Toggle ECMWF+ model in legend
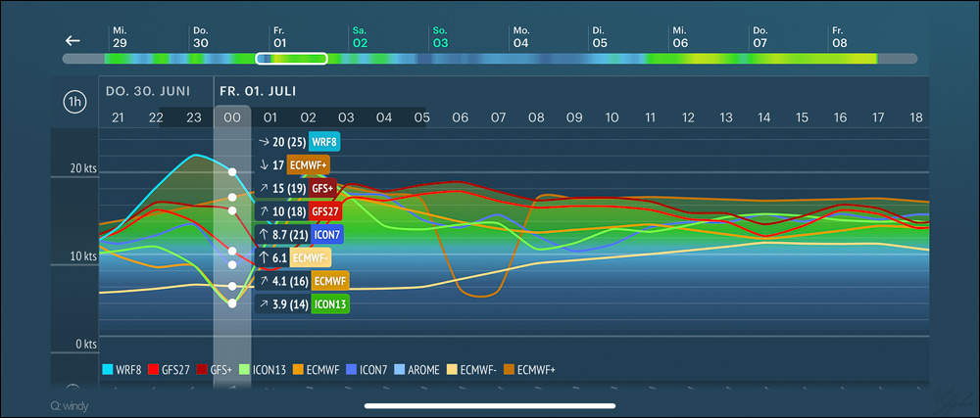Viewport: 980px width, 418px height. point(530,369)
